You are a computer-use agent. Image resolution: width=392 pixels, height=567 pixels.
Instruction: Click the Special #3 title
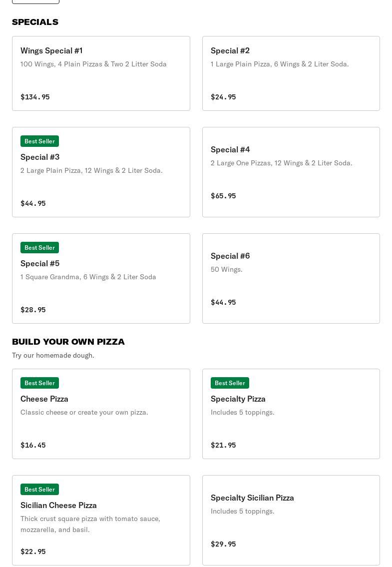click(40, 157)
